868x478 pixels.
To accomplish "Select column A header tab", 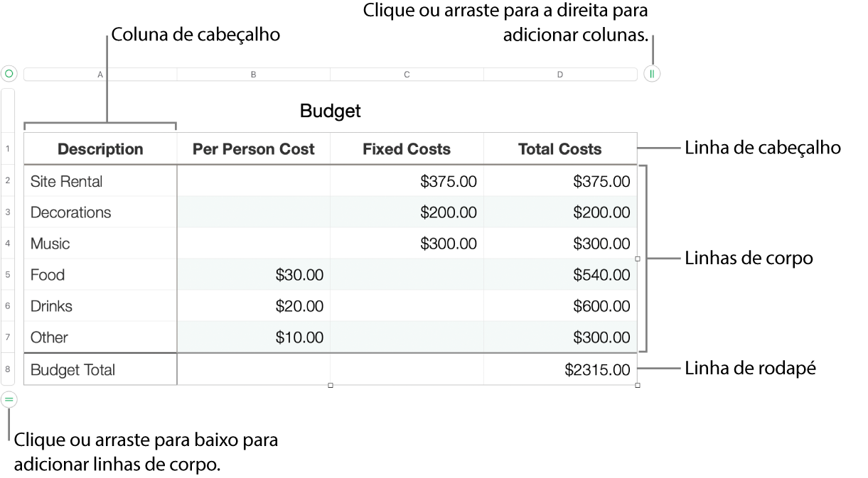I will [x=100, y=75].
